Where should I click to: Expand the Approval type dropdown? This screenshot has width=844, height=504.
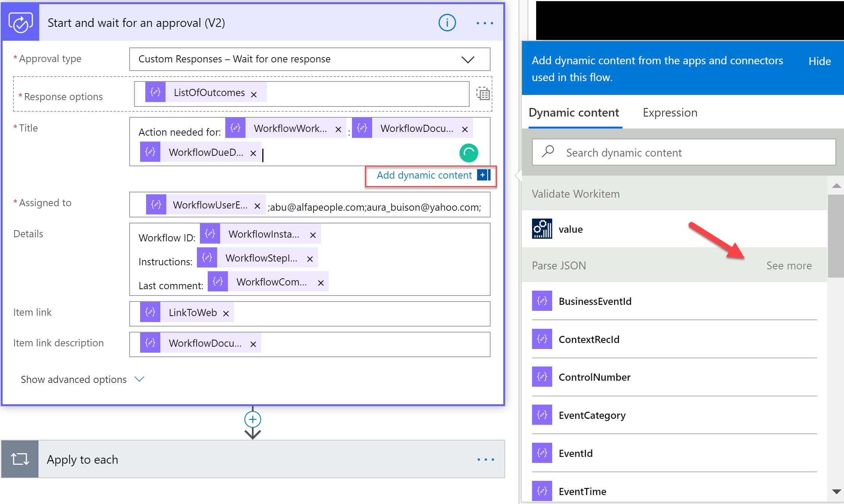click(x=467, y=59)
